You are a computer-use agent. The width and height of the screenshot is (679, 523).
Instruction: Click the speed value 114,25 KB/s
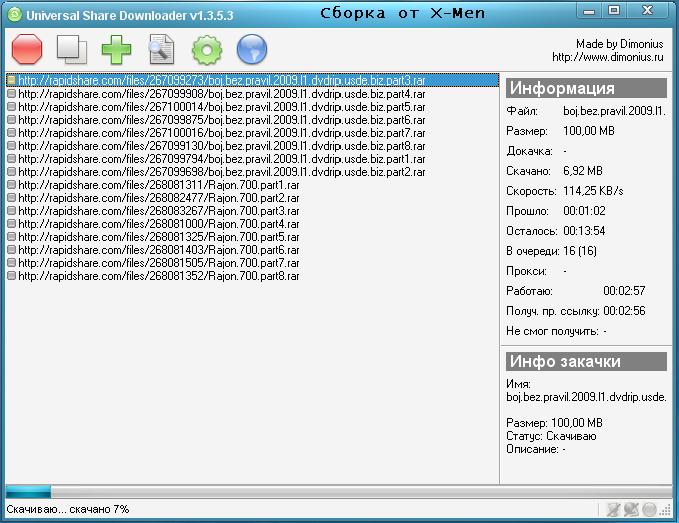(593, 191)
